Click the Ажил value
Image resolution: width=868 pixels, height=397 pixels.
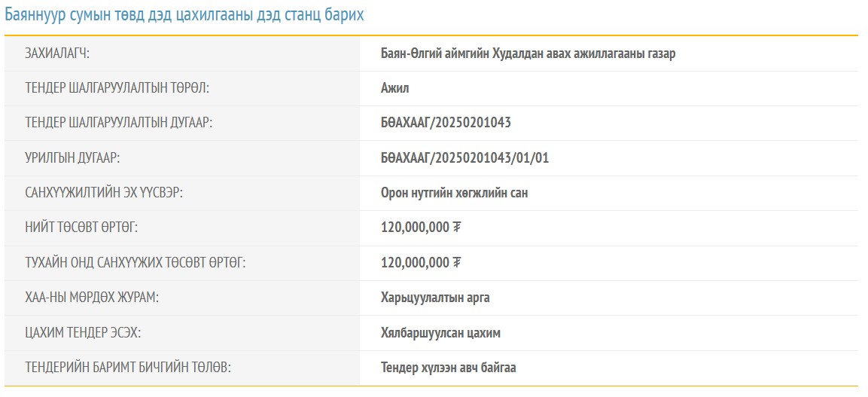(x=395, y=89)
